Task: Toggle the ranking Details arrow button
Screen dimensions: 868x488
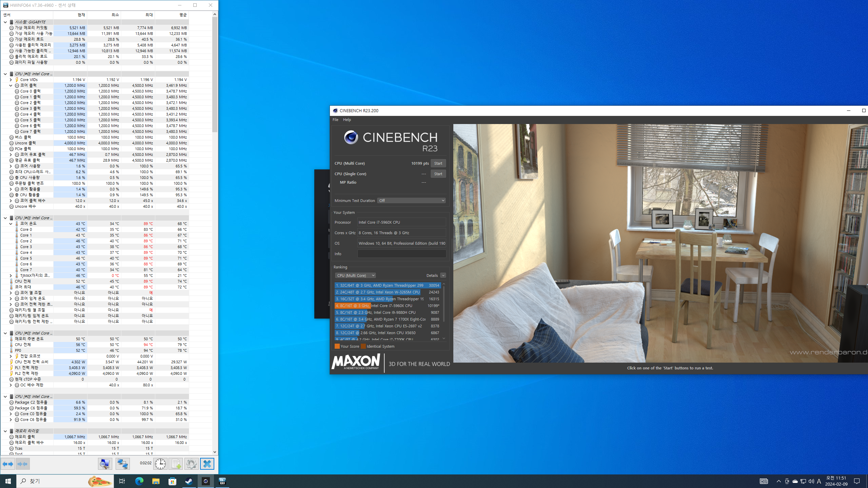Action: (443, 276)
